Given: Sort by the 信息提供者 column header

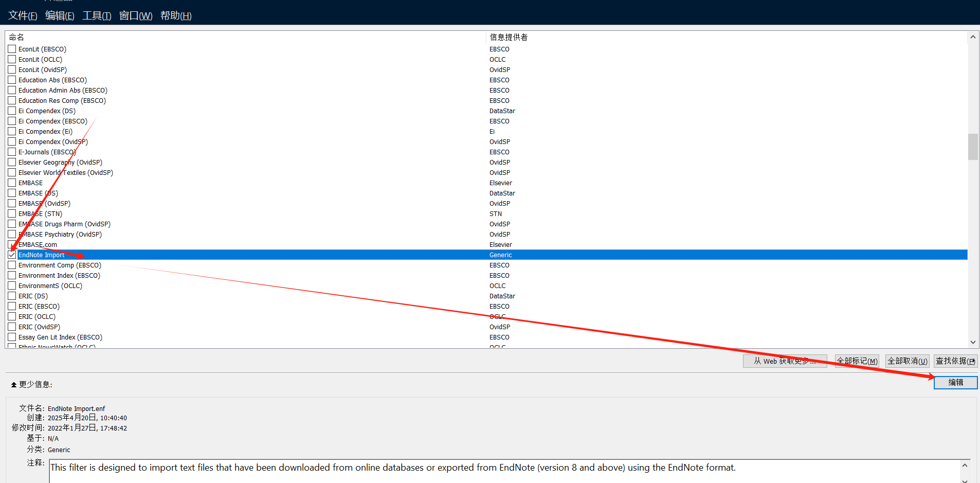Looking at the screenshot, I should pos(727,37).
